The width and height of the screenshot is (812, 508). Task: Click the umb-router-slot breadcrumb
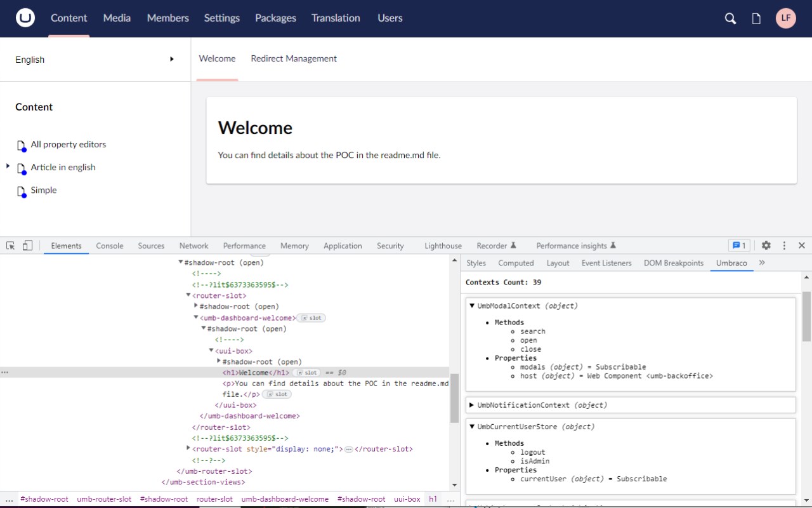pyautogui.click(x=104, y=499)
